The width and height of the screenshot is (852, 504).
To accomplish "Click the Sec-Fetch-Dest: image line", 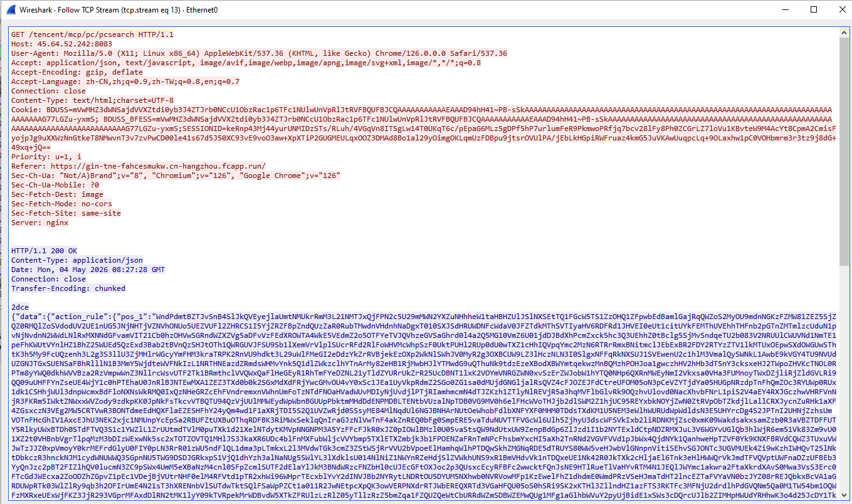I will coord(57,194).
